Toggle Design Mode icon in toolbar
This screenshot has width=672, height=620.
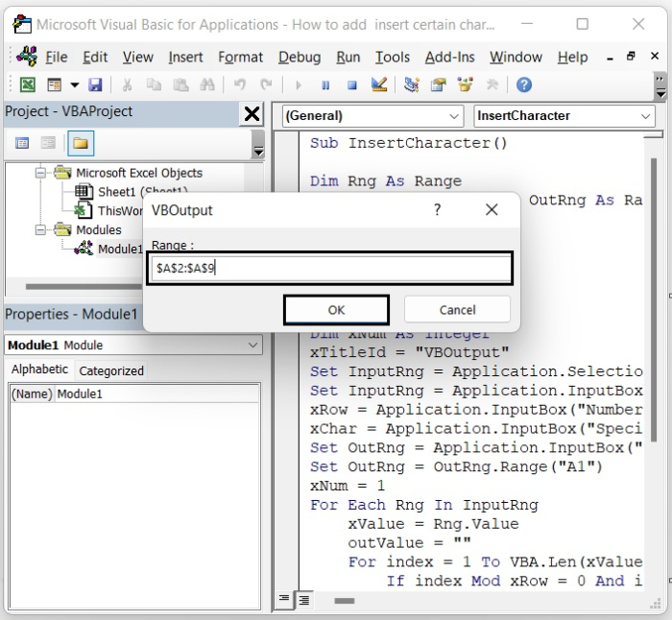tap(378, 85)
